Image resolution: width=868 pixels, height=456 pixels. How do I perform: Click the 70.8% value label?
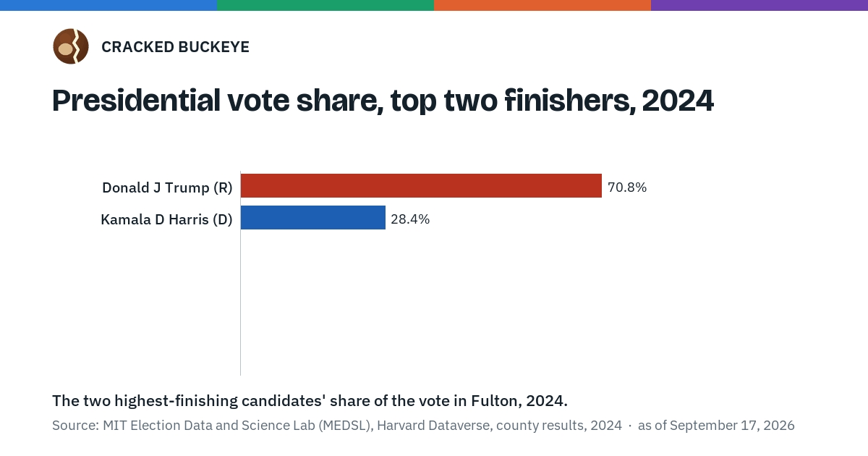627,187
